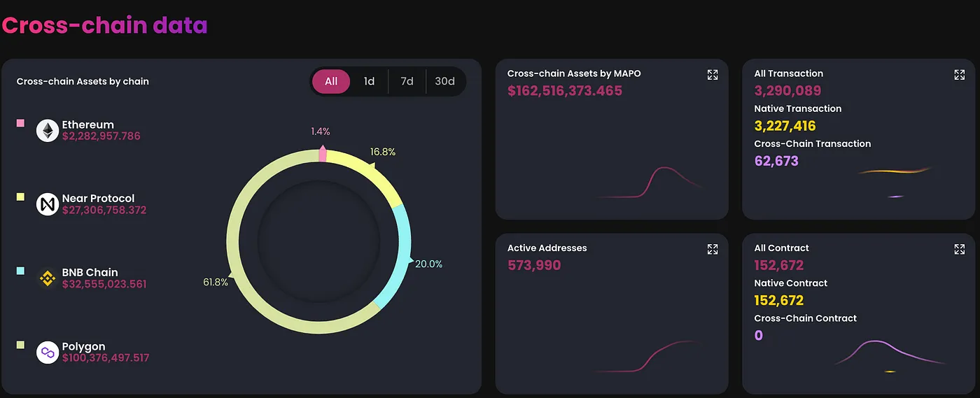Click the Ethereum chain logo icon

point(48,131)
